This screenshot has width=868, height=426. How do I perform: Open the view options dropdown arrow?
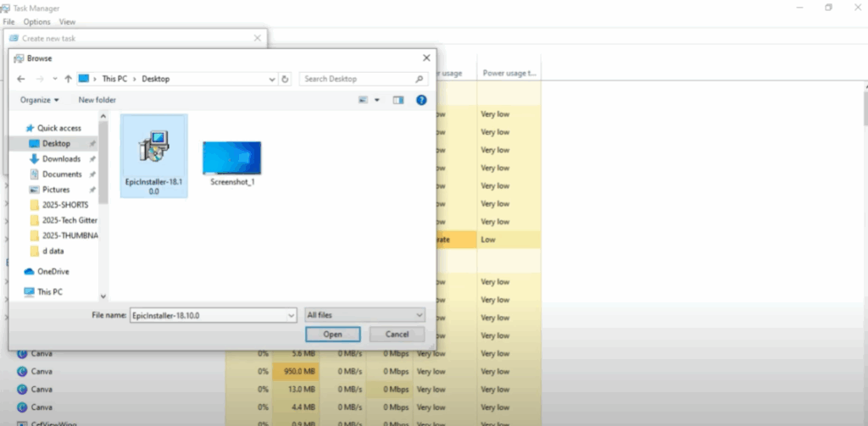(x=377, y=100)
